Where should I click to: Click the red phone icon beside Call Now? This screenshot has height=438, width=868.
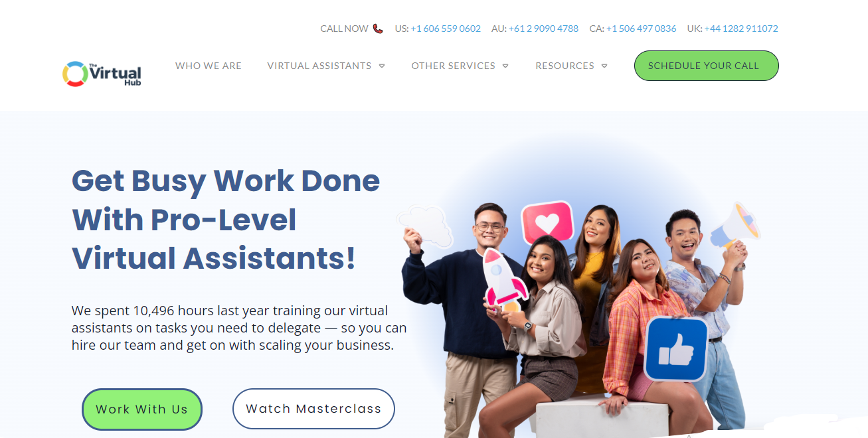[378, 29]
